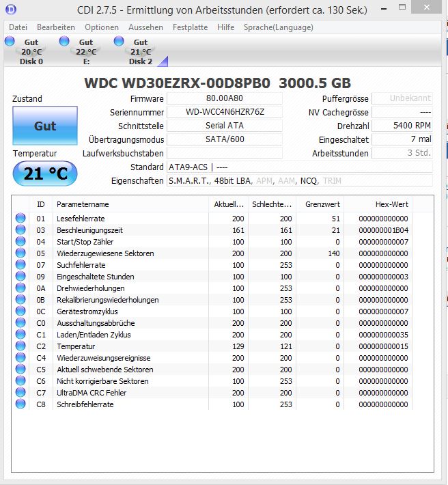This screenshot has height=485, width=448.
Task: Click status orb of Beschleunigungszeit row
Action: 20,230
